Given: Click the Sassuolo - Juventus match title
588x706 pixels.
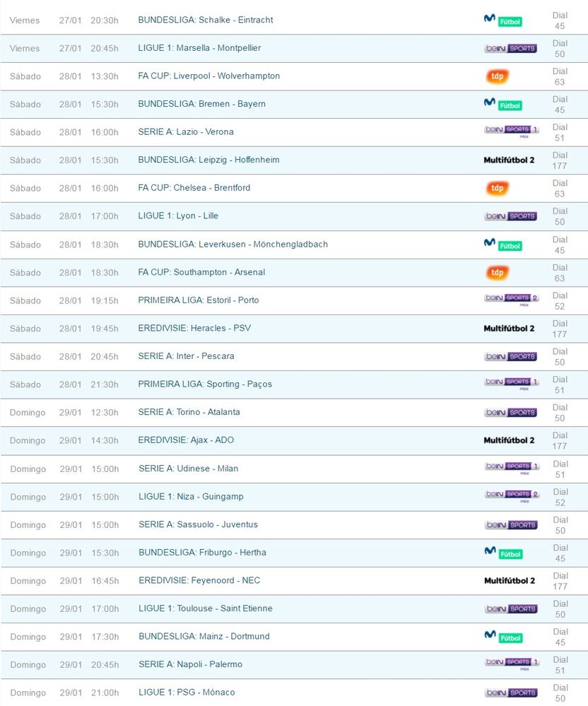Looking at the screenshot, I should click(198, 524).
